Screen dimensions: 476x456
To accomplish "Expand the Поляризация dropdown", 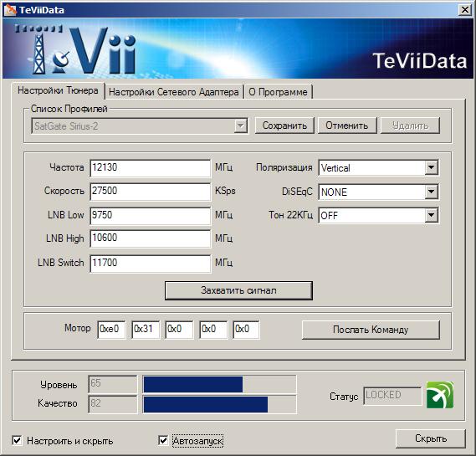I will pos(378,167).
